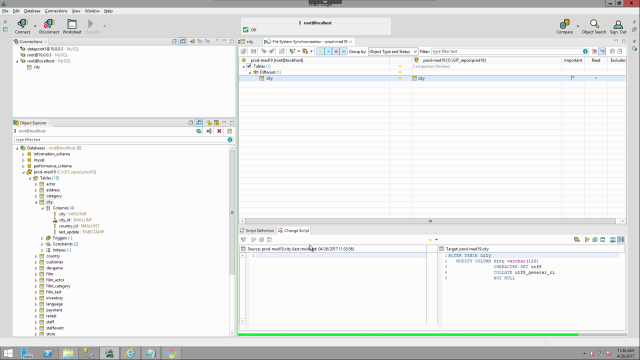Click Object Explorer vertical scrollbar
This screenshot has height=360, width=640.
tap(232, 212)
